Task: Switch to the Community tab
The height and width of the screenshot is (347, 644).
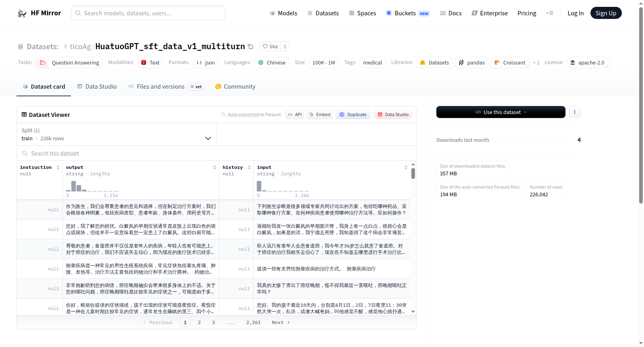Action: point(235,87)
